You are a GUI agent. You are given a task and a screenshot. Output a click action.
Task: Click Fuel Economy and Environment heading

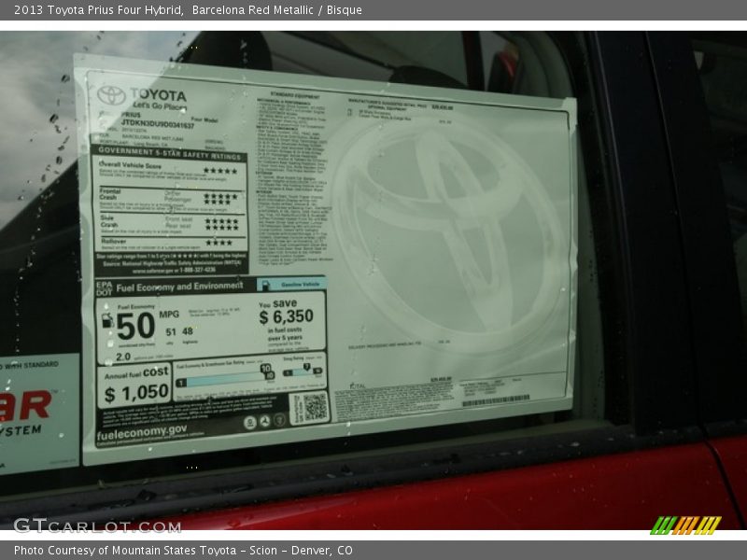coord(179,287)
